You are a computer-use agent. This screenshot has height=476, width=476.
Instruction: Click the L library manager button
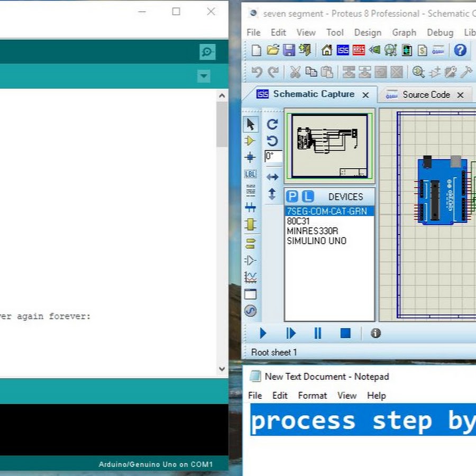[x=308, y=197]
